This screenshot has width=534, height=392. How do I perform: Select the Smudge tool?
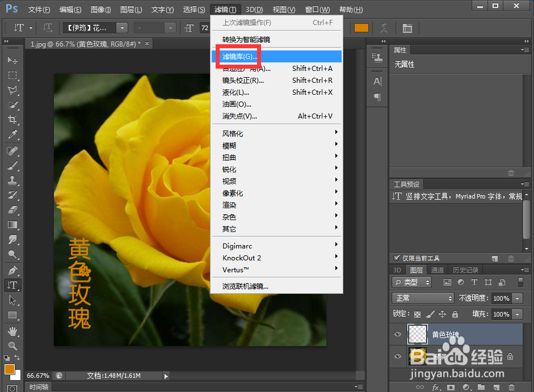(x=12, y=239)
